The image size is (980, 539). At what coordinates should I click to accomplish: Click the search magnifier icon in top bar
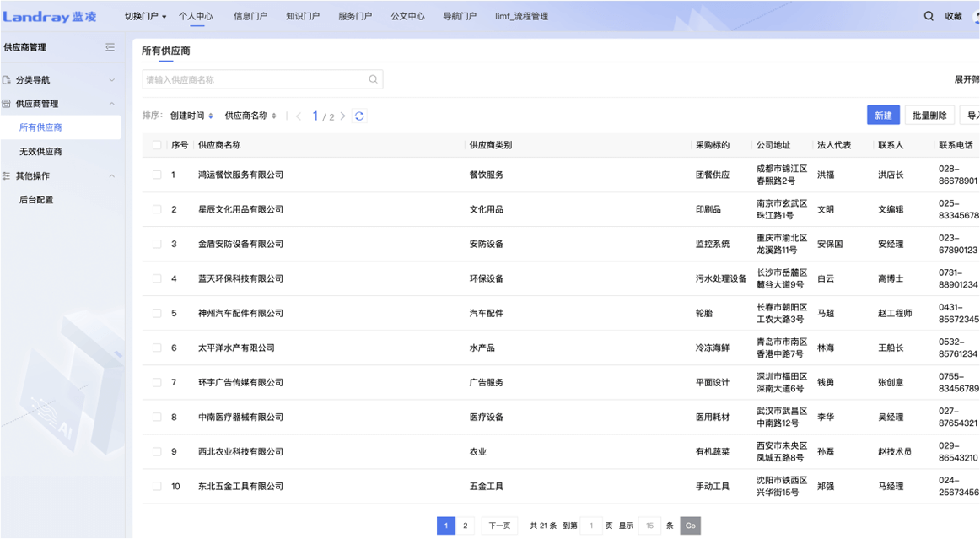coord(929,16)
